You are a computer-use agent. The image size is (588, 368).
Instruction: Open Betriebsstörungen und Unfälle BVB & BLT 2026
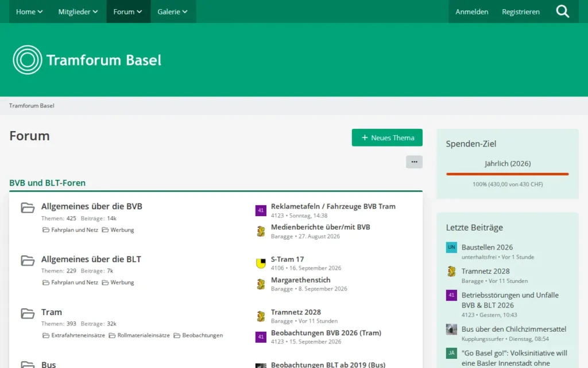[510, 300]
